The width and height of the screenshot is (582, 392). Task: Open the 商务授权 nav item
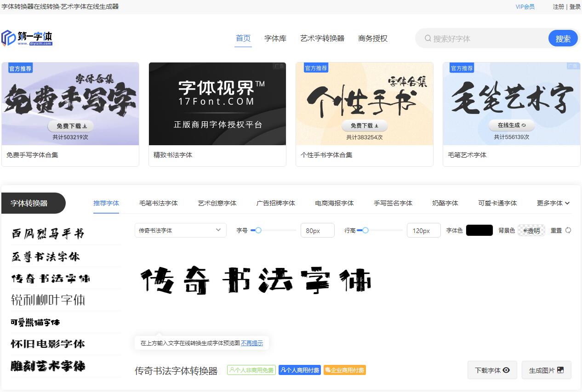pyautogui.click(x=373, y=39)
